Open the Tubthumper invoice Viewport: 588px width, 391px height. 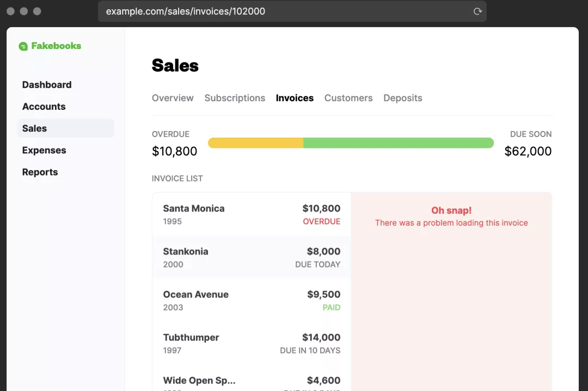pyautogui.click(x=252, y=344)
